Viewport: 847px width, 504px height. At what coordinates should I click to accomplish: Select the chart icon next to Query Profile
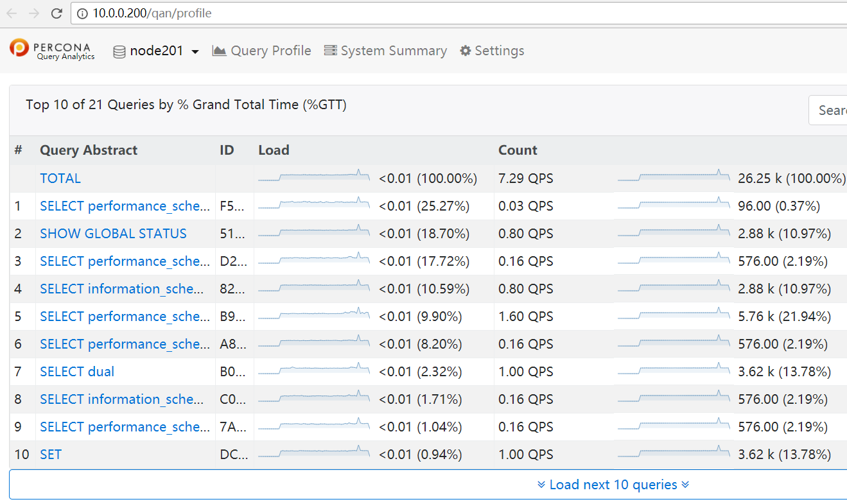pyautogui.click(x=217, y=50)
